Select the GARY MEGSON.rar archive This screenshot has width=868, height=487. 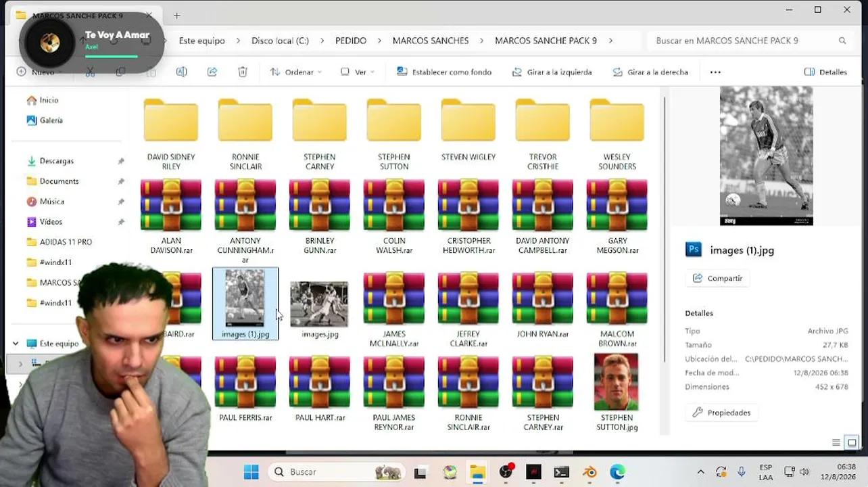pos(617,217)
